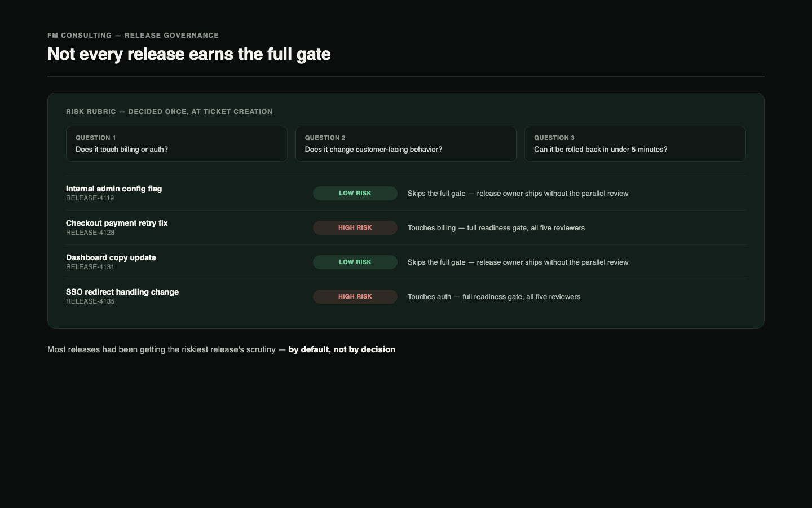Click the LOW RISK badge for Internal admin config flag
The image size is (812, 508).
pos(355,193)
